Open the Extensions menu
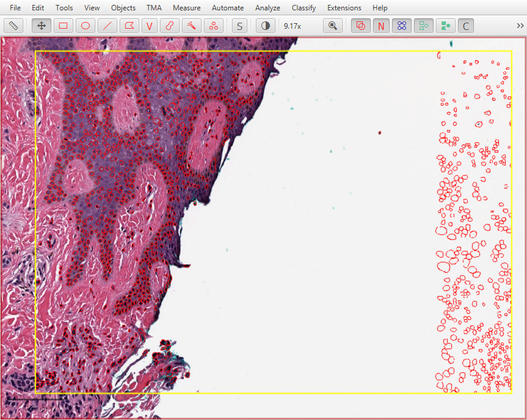This screenshot has width=527, height=420. [344, 8]
